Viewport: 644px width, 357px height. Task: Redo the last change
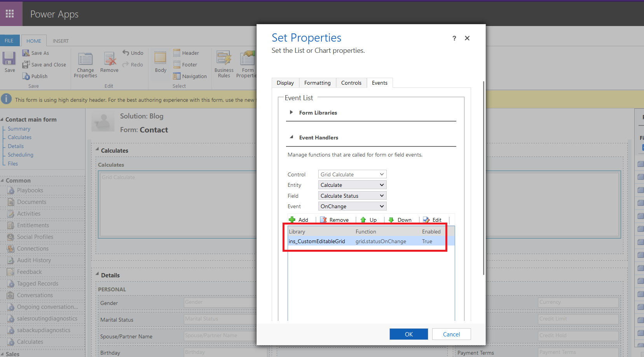133,64
